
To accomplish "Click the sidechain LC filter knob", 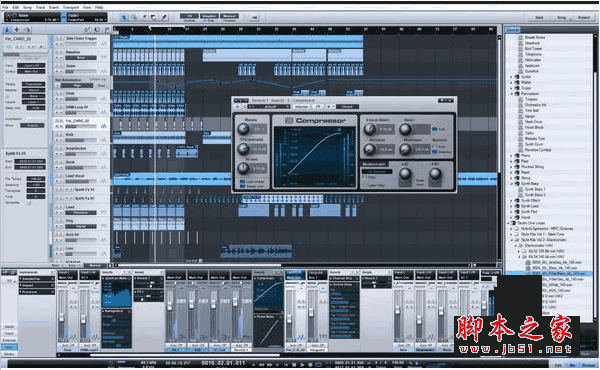I will [x=405, y=174].
